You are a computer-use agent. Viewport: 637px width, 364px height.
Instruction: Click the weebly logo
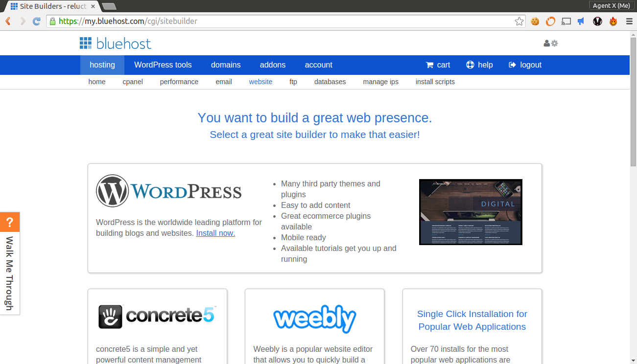[314, 318]
